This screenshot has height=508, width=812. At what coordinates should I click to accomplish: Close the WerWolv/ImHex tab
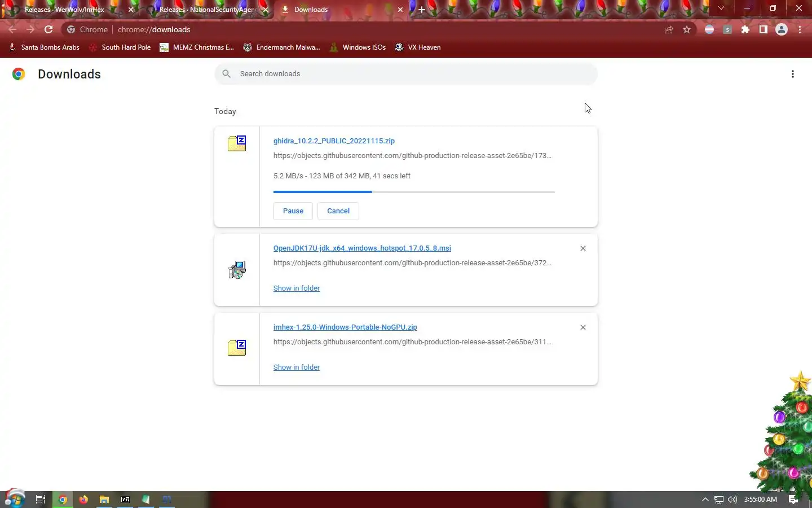click(x=131, y=10)
